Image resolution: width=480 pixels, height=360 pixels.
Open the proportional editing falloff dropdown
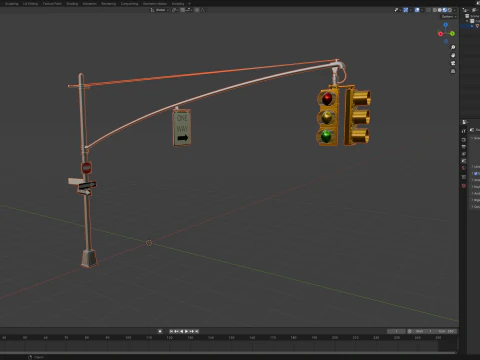click(203, 10)
